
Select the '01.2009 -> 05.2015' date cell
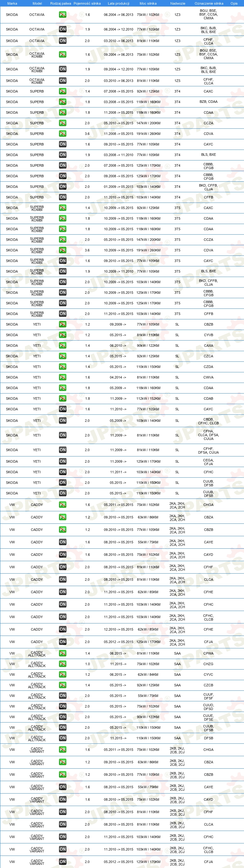tap(119, 187)
